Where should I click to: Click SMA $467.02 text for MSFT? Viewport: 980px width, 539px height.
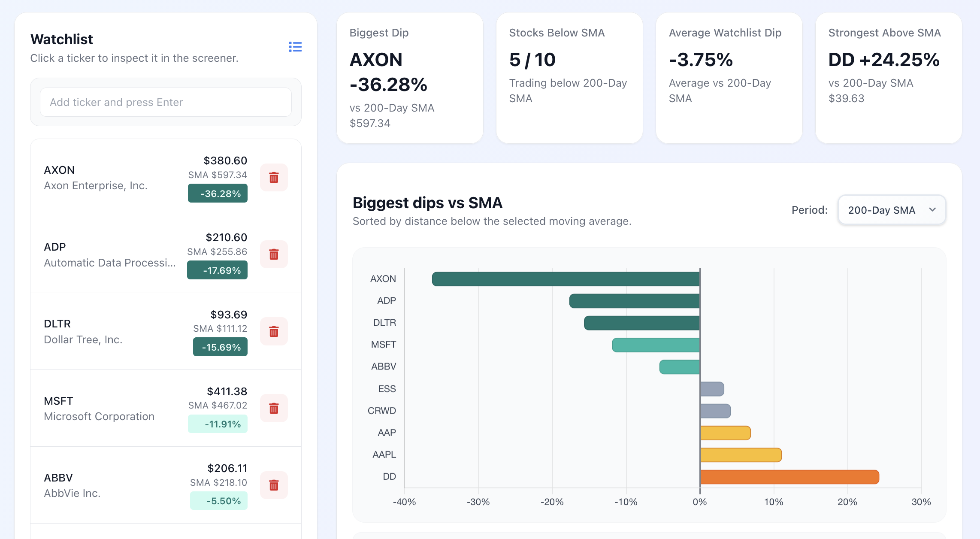218,405
